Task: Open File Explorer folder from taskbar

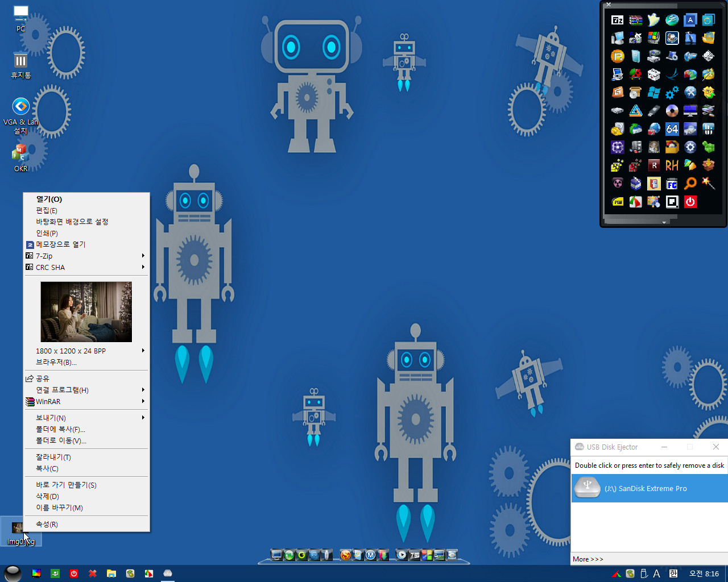Action: point(111,573)
